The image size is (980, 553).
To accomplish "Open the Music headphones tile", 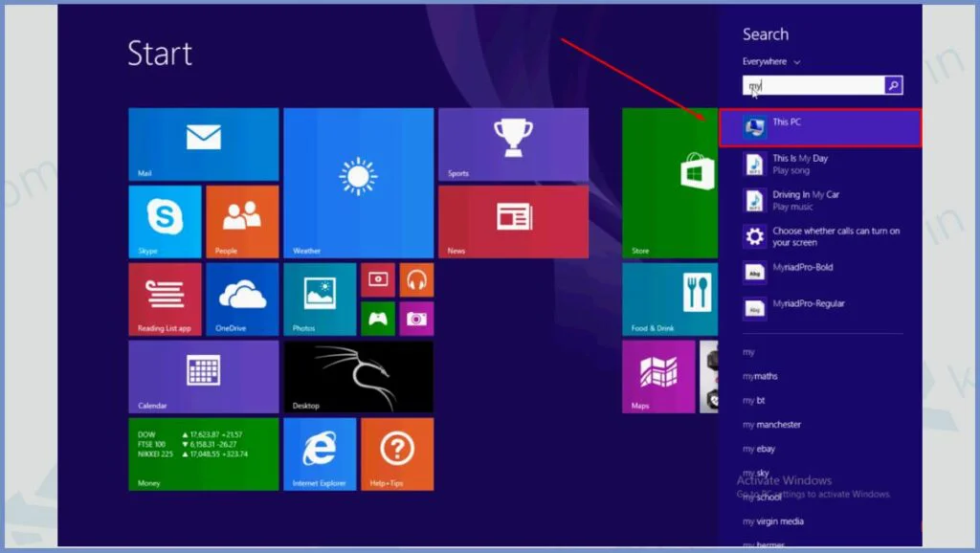I will (416, 279).
